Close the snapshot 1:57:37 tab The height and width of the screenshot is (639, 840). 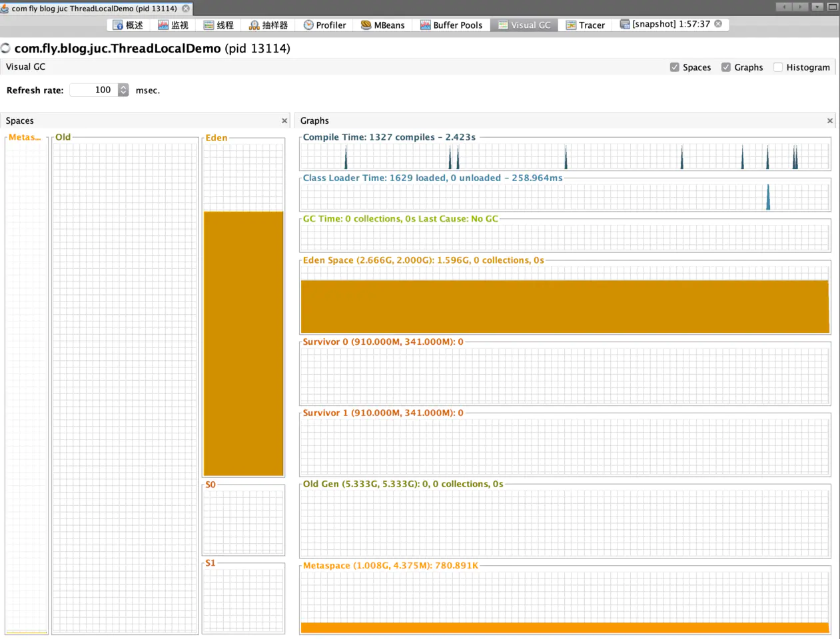718,24
